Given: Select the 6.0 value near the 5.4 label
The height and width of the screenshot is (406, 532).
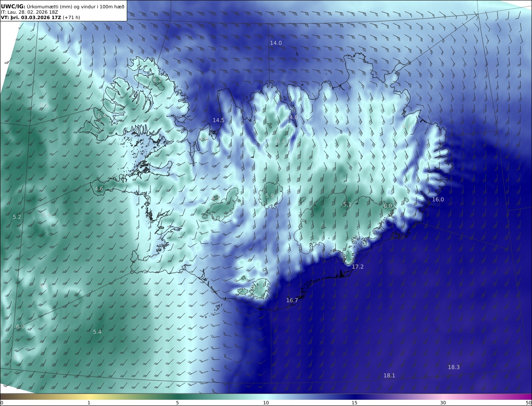Looking at the screenshot, I should 20,326.
